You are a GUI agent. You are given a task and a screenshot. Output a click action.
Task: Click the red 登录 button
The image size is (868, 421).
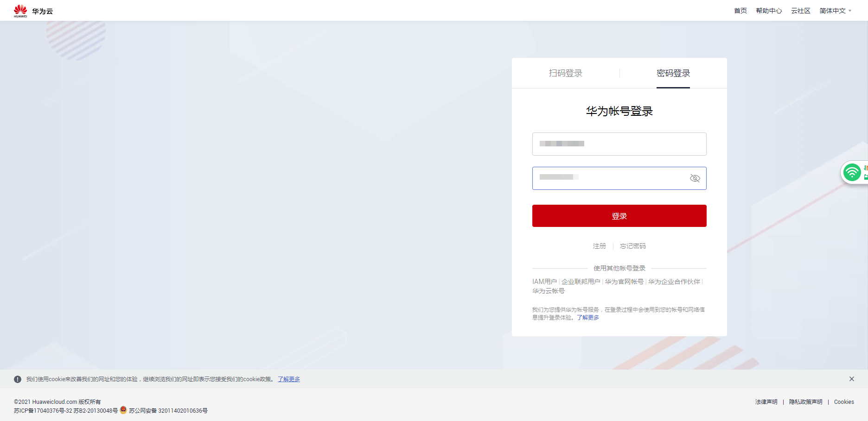619,216
